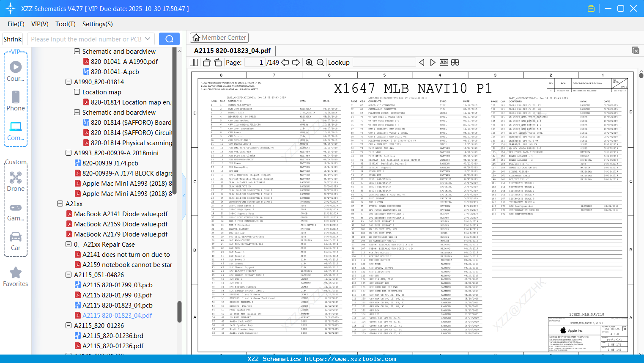The height and width of the screenshot is (363, 644).
Task: Open MacBook A2179 Diode value.pdf
Action: (x=117, y=234)
